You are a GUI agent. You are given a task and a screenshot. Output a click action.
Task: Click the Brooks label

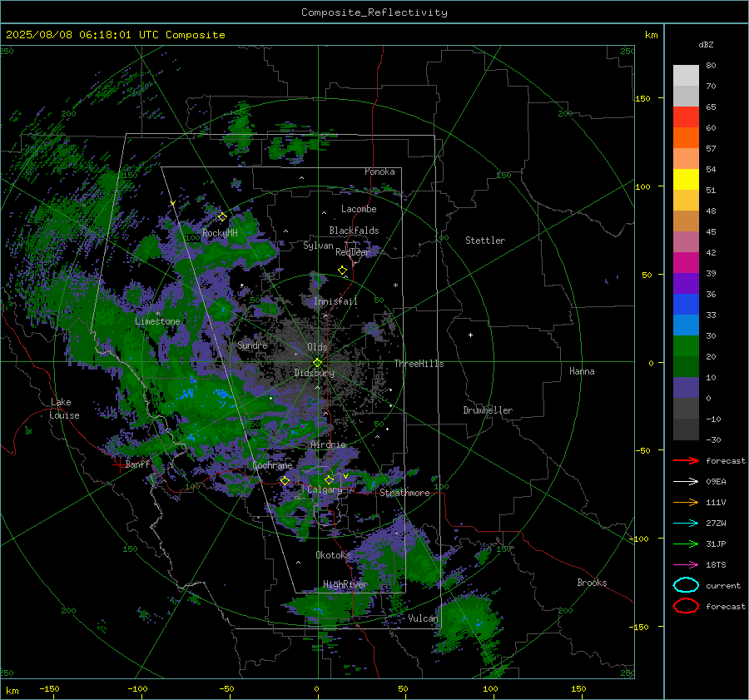[x=592, y=583]
